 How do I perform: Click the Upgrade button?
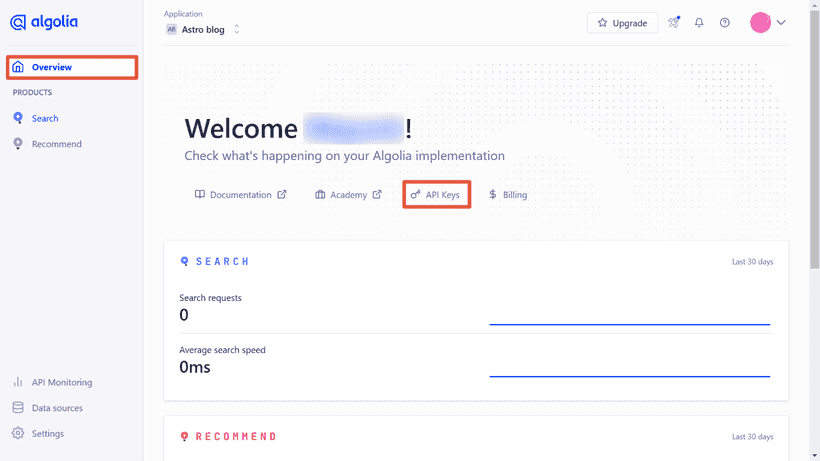point(622,23)
